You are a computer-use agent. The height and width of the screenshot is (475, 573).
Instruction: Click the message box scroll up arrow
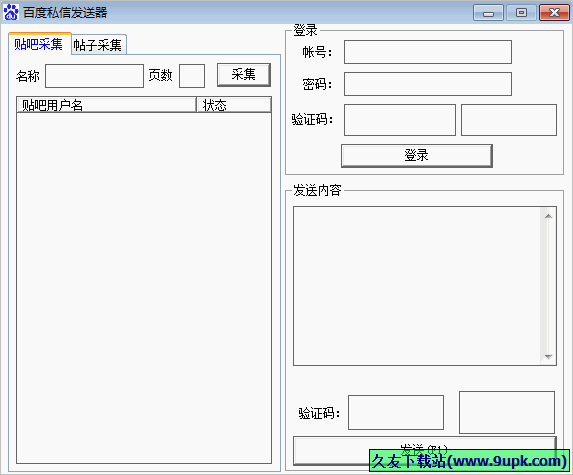point(548,216)
